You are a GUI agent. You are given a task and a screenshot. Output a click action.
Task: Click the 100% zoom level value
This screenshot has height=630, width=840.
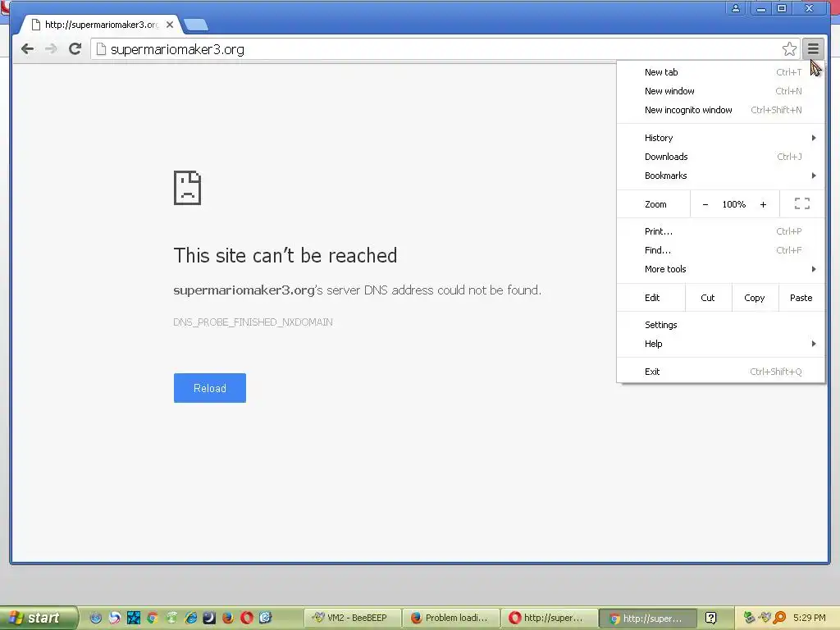tap(734, 204)
